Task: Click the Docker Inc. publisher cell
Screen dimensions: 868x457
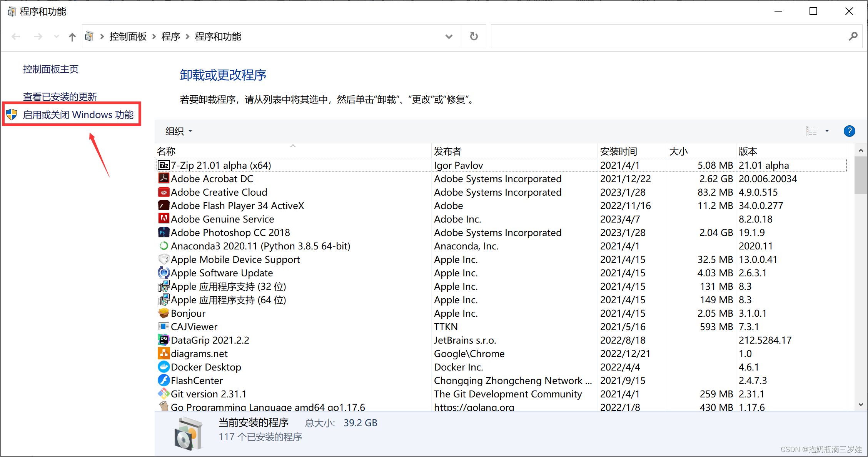Action: tap(458, 367)
